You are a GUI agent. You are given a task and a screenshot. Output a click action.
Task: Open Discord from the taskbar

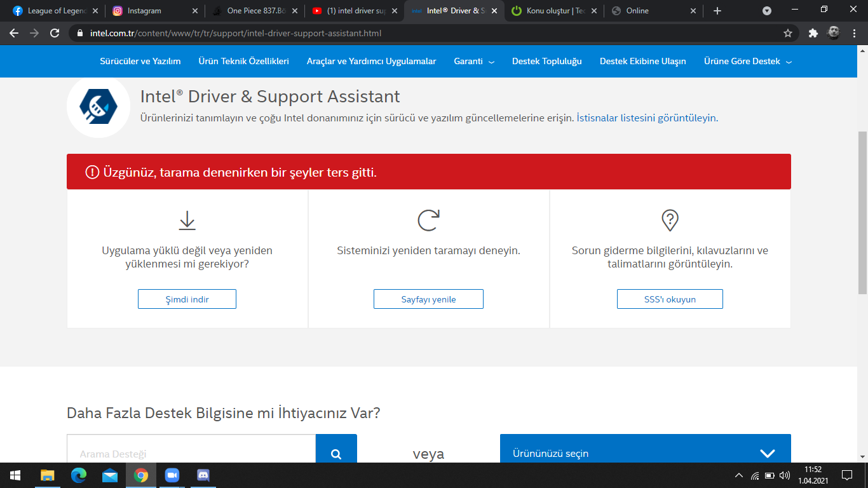(203, 475)
